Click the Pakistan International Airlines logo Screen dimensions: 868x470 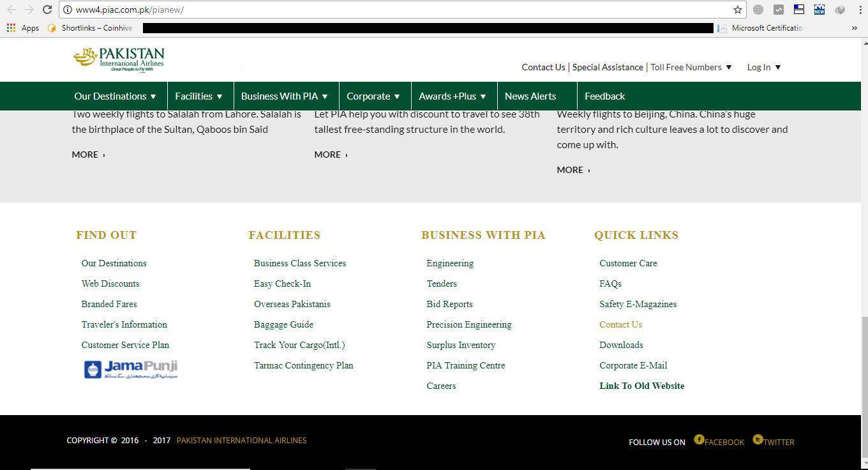coord(118,59)
